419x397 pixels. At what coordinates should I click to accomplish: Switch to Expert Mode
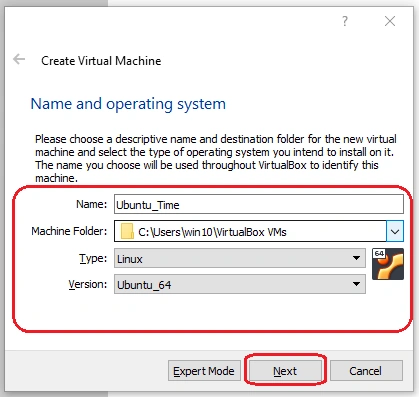204,371
